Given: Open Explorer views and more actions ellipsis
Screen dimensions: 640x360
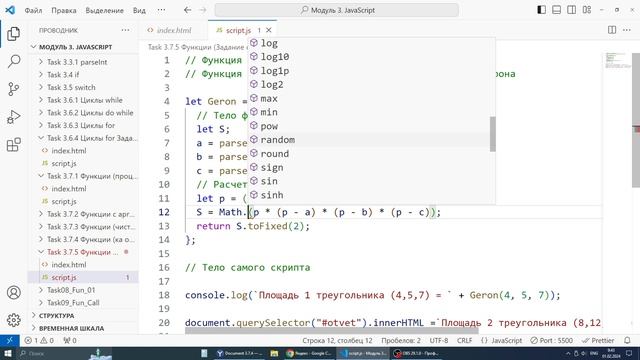Looking at the screenshot, I should [125, 30].
